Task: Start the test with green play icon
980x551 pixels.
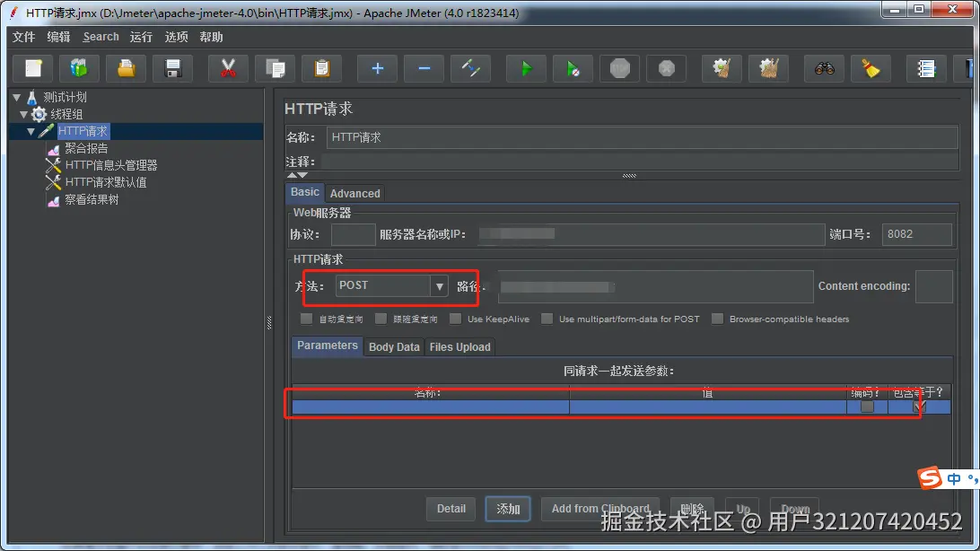Action: click(526, 68)
